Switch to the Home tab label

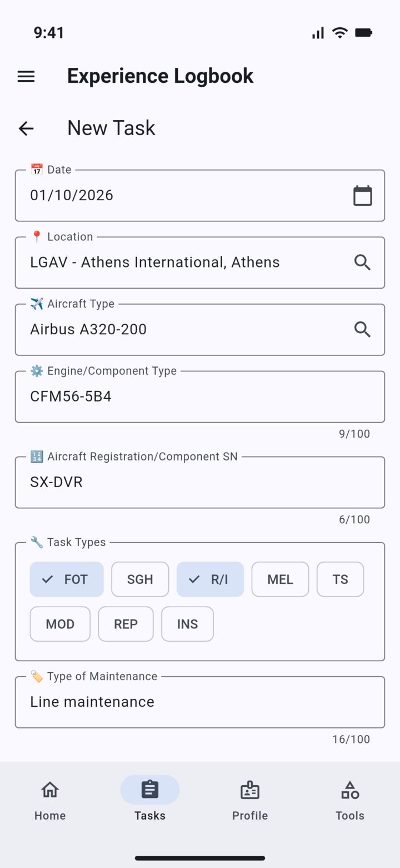[50, 816]
